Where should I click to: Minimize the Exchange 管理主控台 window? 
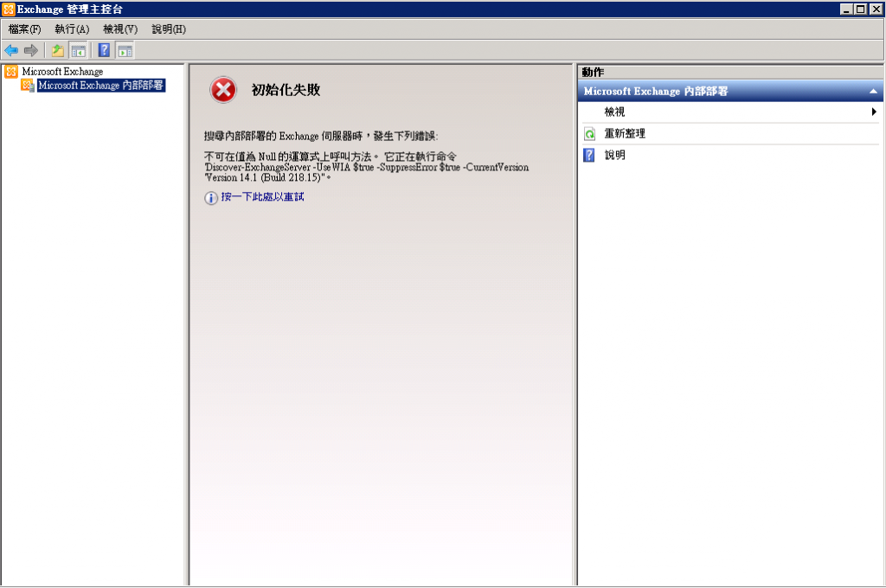tap(846, 9)
